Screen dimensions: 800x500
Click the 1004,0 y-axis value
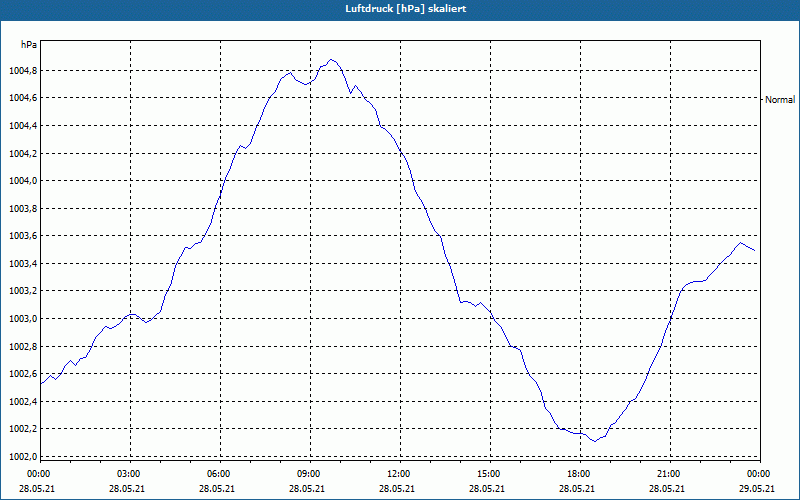23,181
